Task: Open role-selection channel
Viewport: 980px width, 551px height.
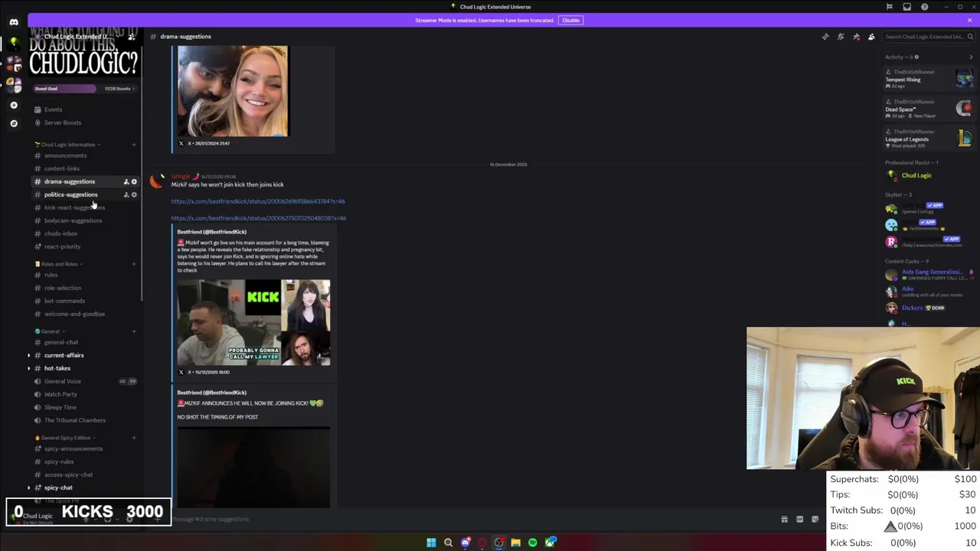Action: (63, 288)
